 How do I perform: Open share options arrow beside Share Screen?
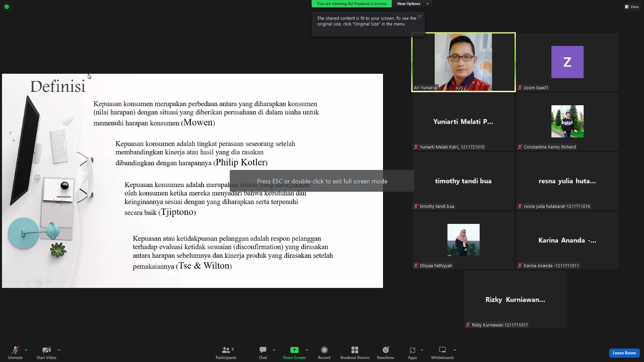tap(307, 350)
